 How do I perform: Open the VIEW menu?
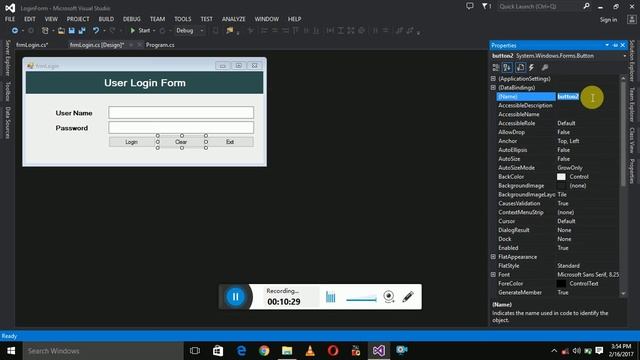point(51,19)
